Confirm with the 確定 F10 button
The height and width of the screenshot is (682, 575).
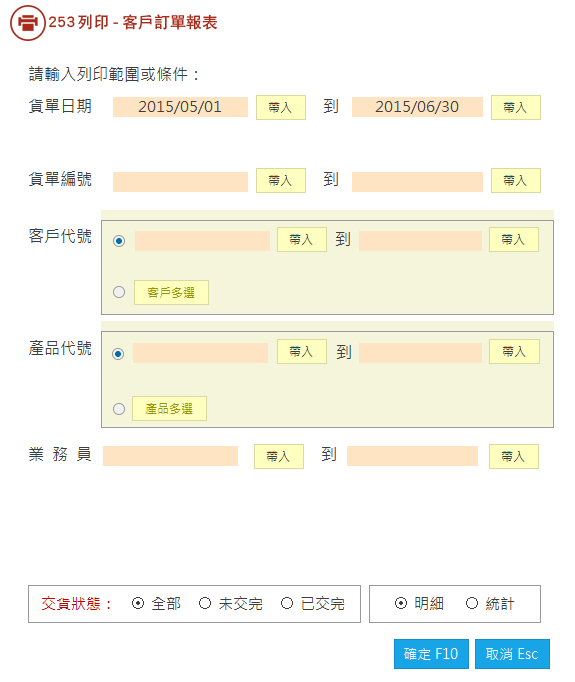click(x=431, y=654)
